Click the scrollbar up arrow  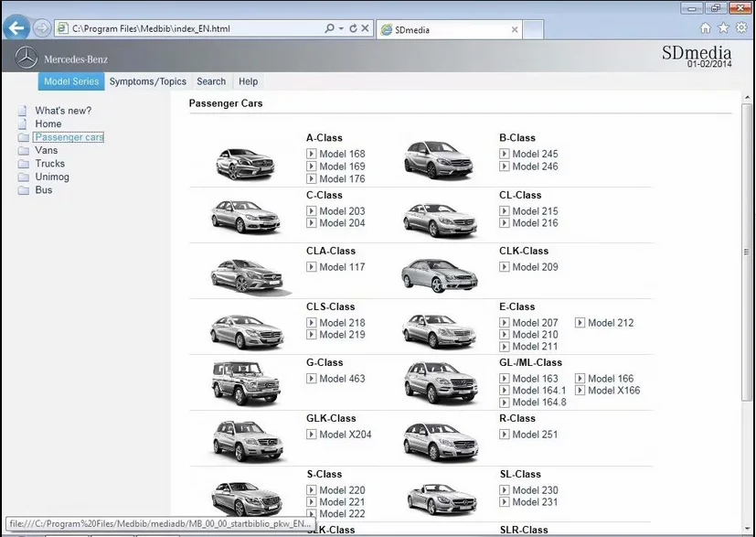747,96
